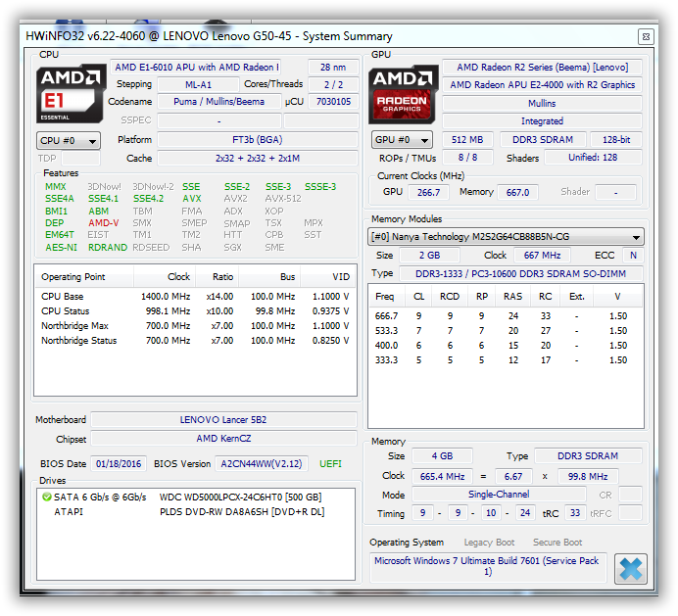The height and width of the screenshot is (616, 678).
Task: Click the µCU value 7030105
Action: point(333,102)
